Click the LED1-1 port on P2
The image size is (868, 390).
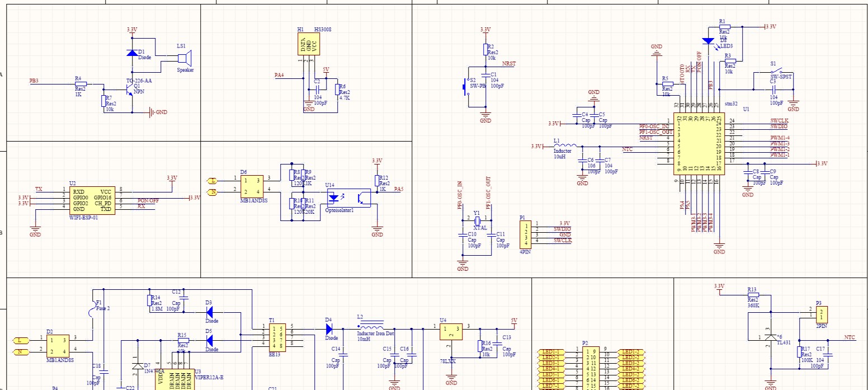coord(550,352)
